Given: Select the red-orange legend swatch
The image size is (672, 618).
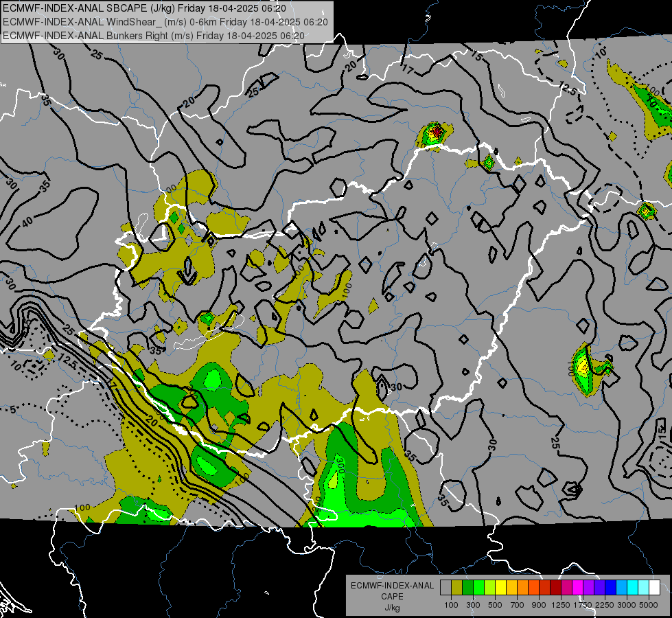Looking at the screenshot, I should click(x=533, y=588).
